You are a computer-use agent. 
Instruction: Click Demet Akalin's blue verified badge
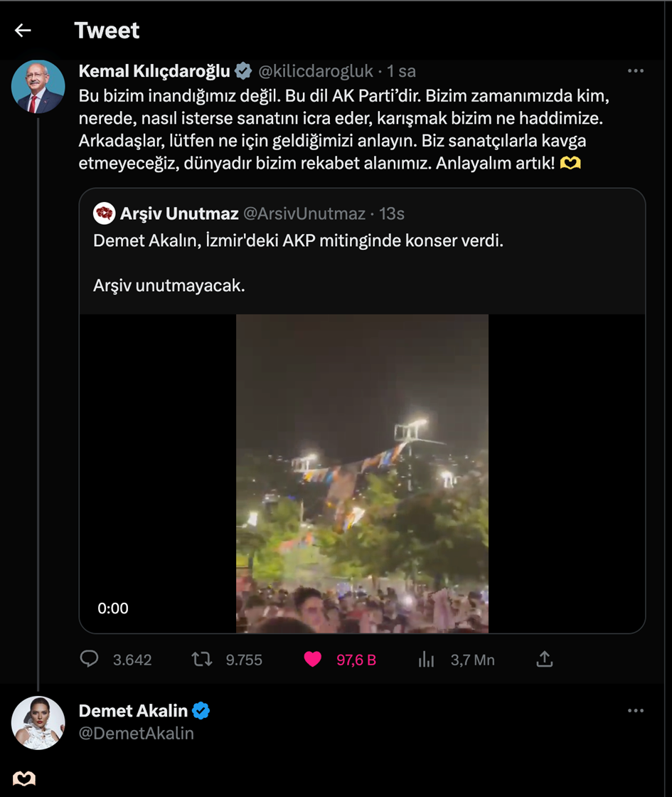pyautogui.click(x=201, y=710)
